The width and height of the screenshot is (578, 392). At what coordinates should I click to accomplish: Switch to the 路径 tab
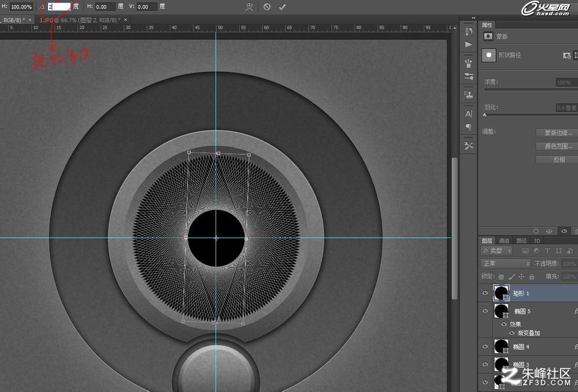(521, 241)
